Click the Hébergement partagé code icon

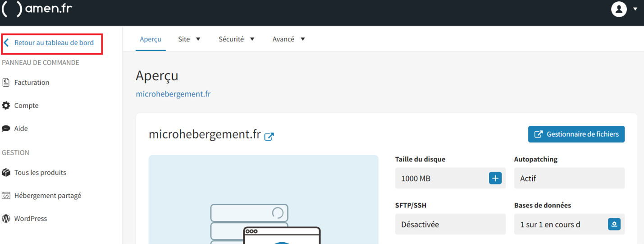pyautogui.click(x=6, y=196)
